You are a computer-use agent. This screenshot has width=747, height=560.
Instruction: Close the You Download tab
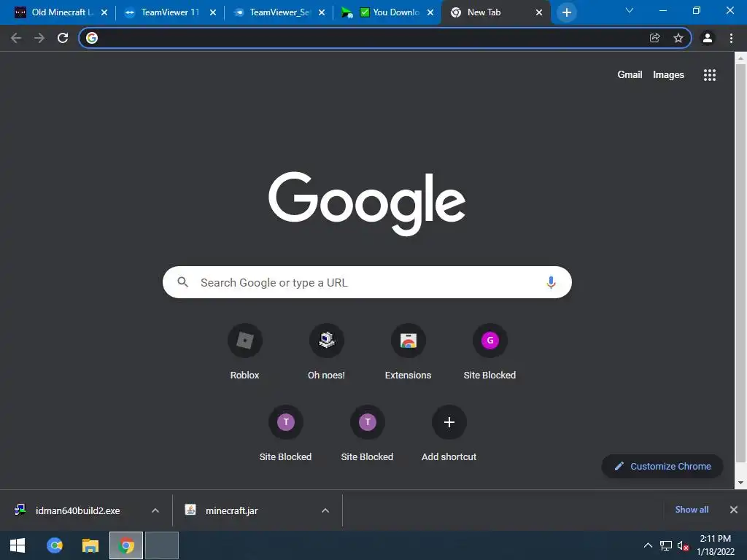click(x=430, y=12)
